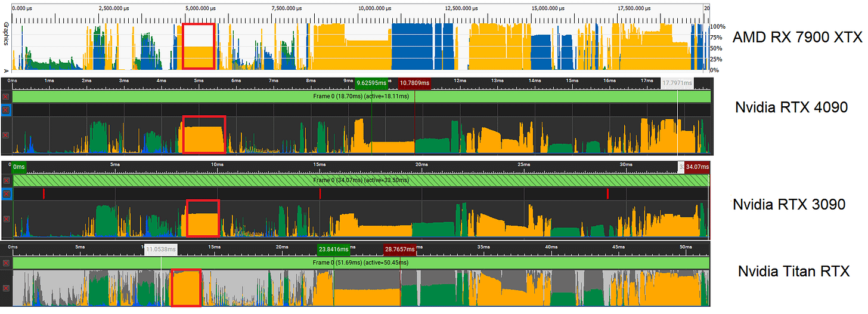Click the 50% axis label on AMD graph
The width and height of the screenshot is (868, 314).
pos(717,48)
